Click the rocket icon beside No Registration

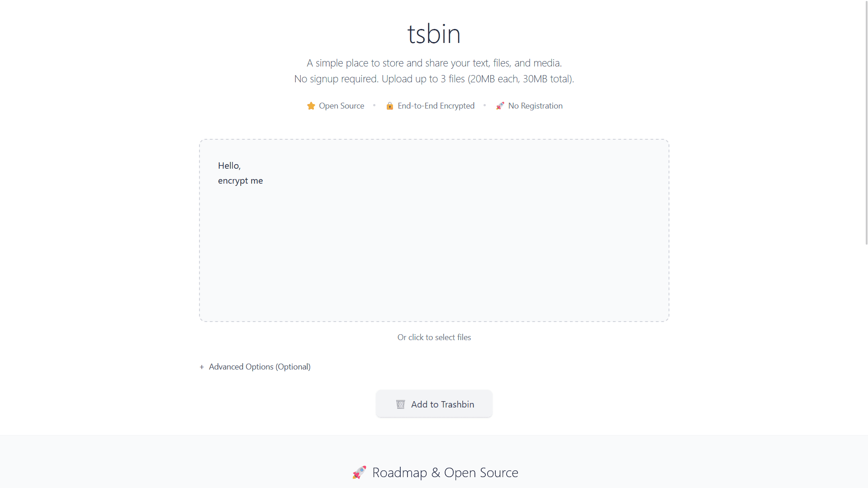pos(500,106)
